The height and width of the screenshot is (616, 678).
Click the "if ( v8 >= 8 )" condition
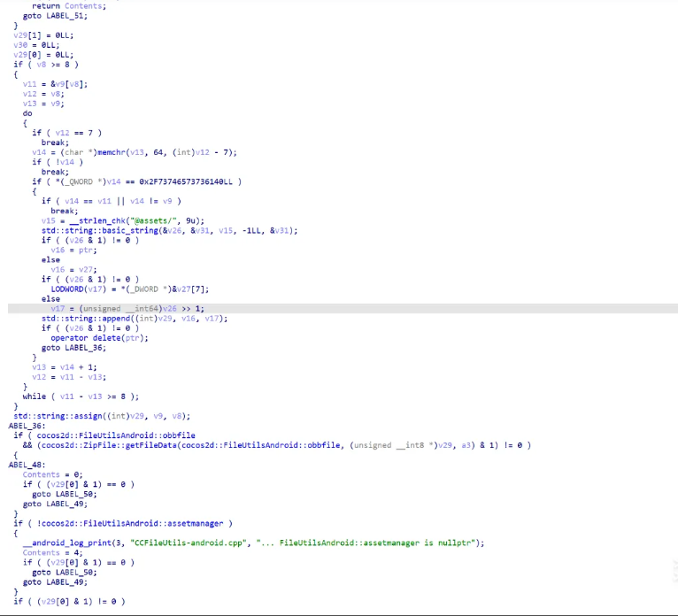(46, 65)
